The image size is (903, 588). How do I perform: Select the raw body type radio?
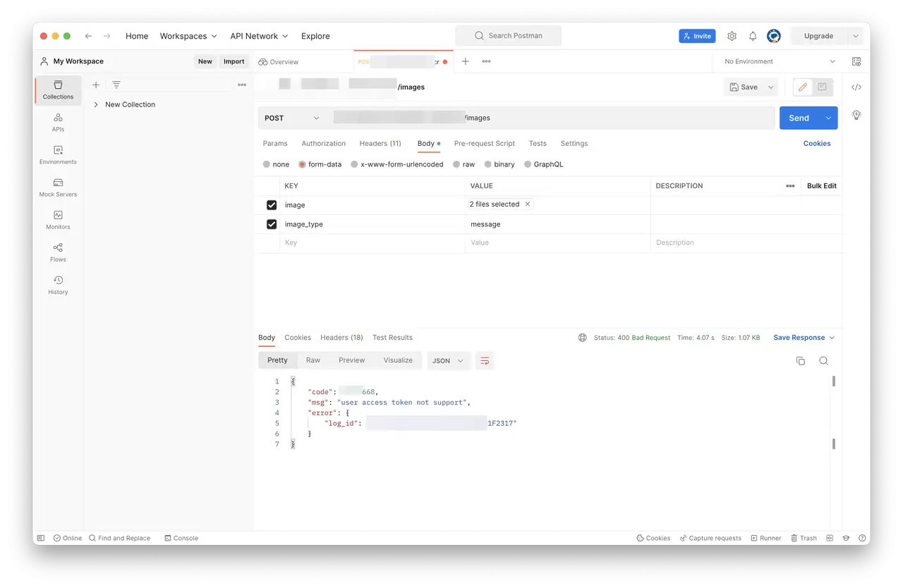click(464, 164)
